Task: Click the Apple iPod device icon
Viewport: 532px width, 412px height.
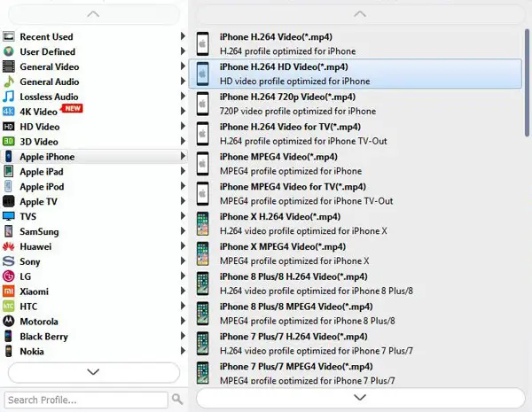Action: click(9, 186)
